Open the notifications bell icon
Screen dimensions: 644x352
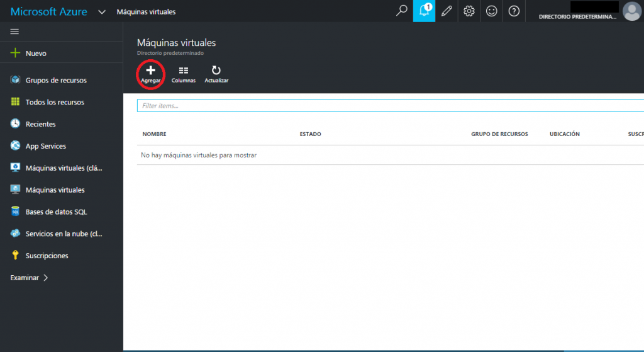[x=424, y=11]
